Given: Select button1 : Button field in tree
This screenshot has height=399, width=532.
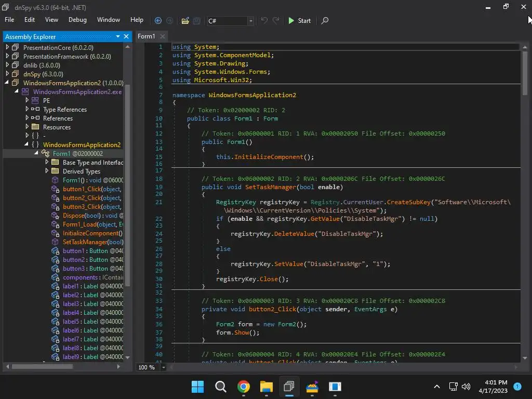Looking at the screenshot, I should pos(93,250).
